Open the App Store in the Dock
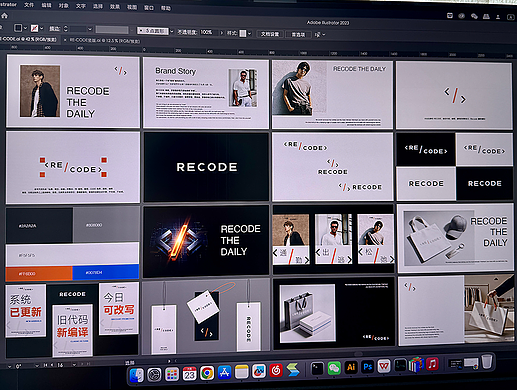This screenshot has width=520, height=390. (x=224, y=373)
